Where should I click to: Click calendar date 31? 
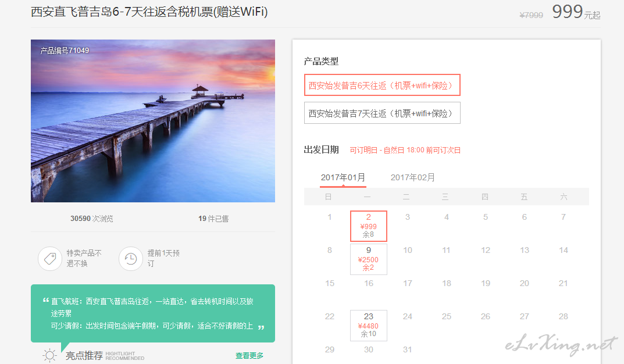(x=407, y=349)
